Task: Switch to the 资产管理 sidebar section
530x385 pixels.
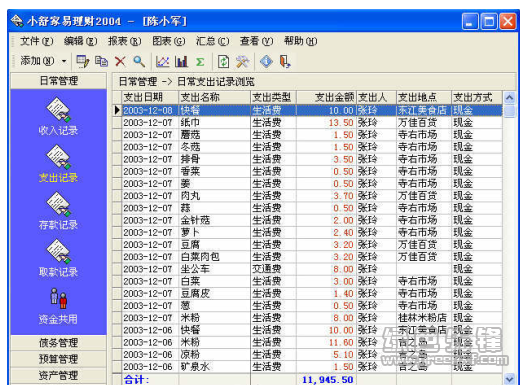Action: pyautogui.click(x=58, y=376)
